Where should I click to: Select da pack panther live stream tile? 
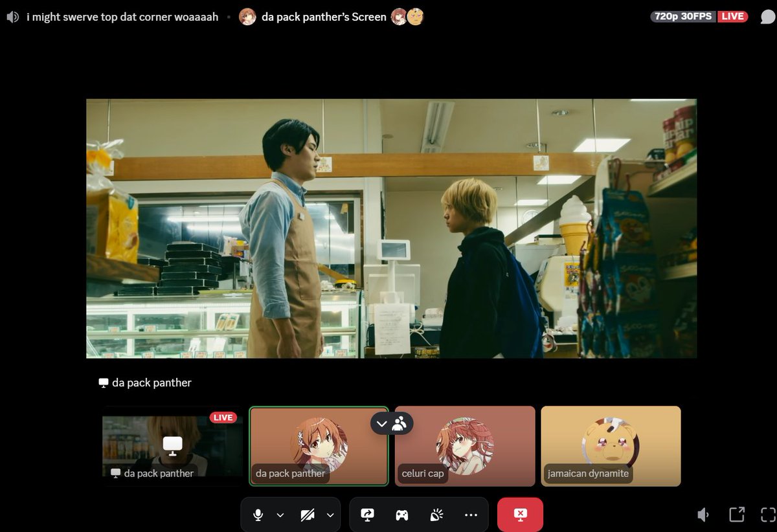(x=172, y=446)
